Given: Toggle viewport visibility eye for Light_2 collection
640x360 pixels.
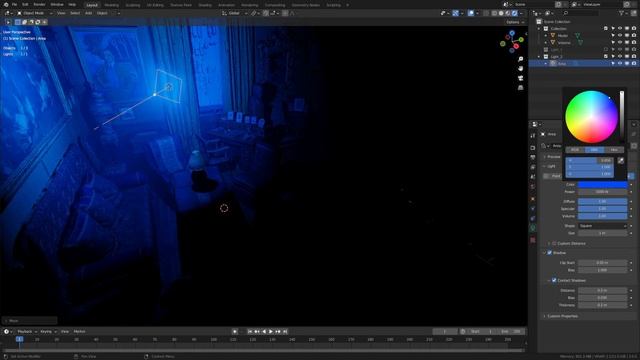Looking at the screenshot, I should (x=620, y=56).
